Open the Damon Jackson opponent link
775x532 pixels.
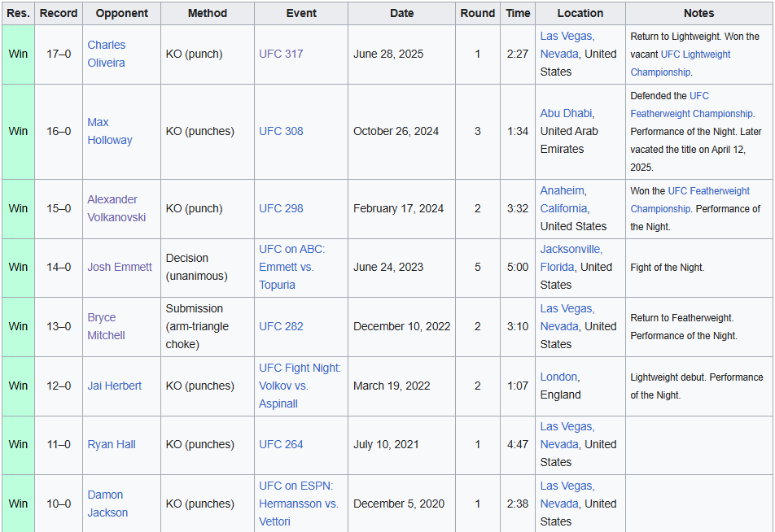point(107,504)
